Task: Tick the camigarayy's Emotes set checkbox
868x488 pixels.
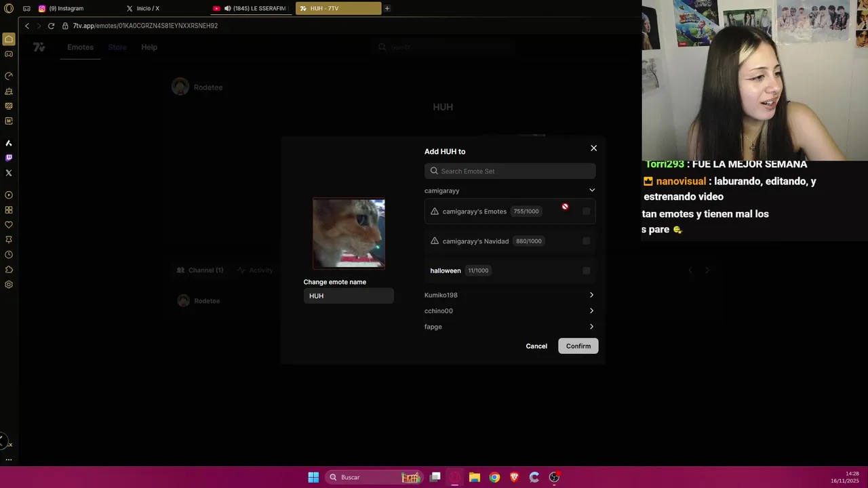Action: click(x=587, y=211)
